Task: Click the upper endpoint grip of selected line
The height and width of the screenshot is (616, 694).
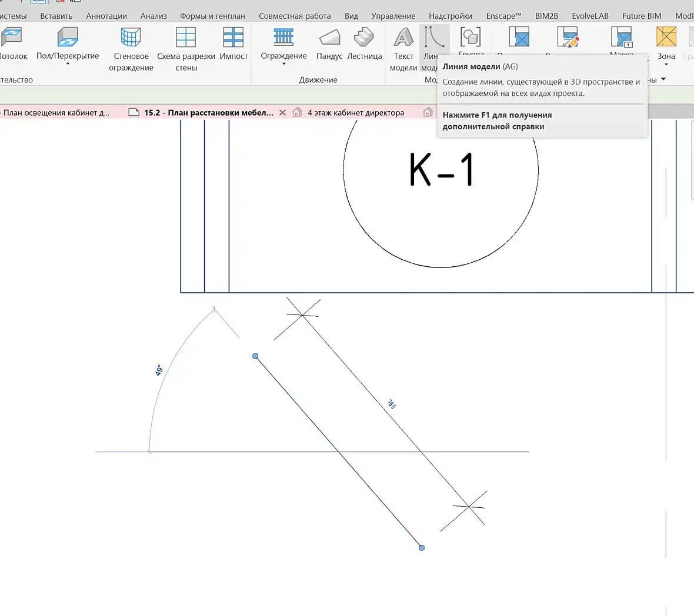Action: coord(255,356)
